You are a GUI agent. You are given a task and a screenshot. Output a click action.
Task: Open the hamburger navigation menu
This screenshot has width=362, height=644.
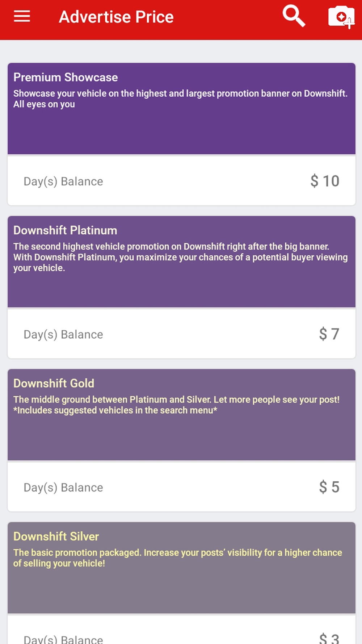tap(22, 16)
